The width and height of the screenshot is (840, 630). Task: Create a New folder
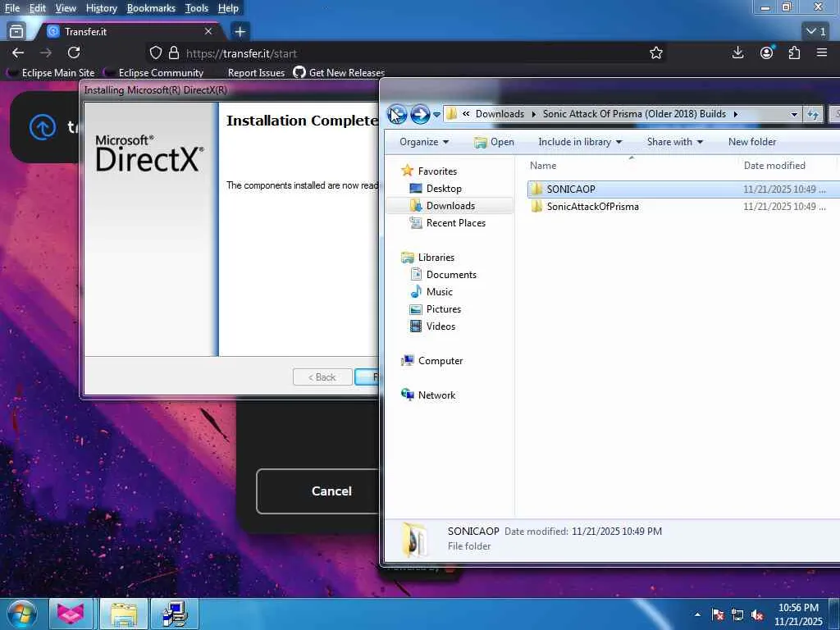[x=751, y=142]
